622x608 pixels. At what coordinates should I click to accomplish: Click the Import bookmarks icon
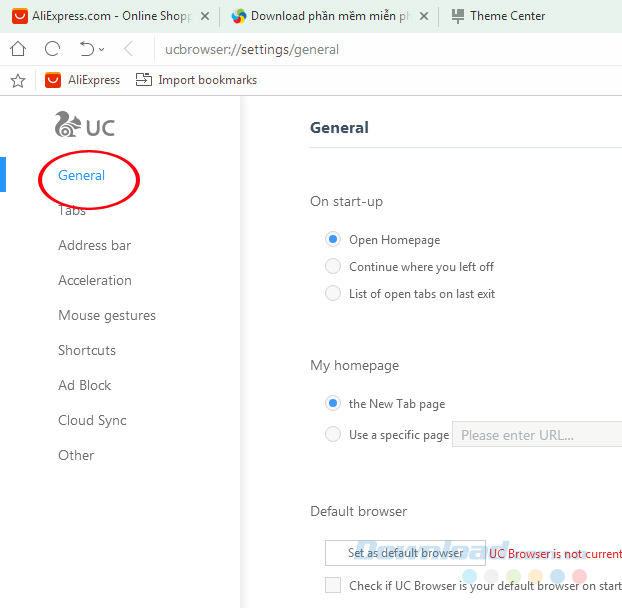143,80
